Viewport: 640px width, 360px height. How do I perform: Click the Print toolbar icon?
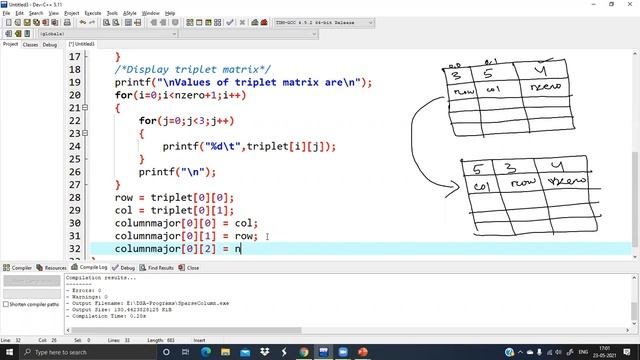(67, 22)
